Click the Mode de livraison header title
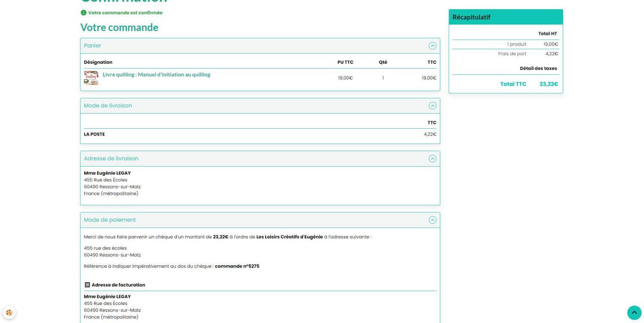The height and width of the screenshot is (323, 644). point(108,106)
